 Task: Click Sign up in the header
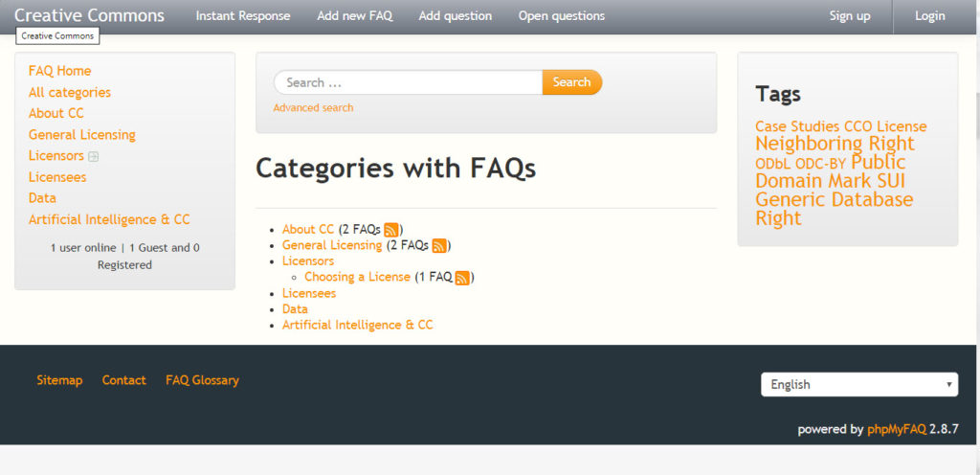pos(849,16)
